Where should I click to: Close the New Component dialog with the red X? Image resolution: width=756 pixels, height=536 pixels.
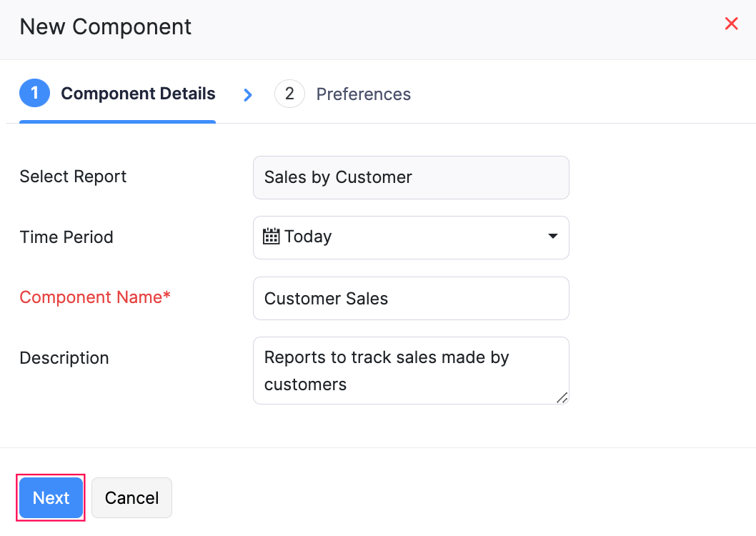point(731,24)
